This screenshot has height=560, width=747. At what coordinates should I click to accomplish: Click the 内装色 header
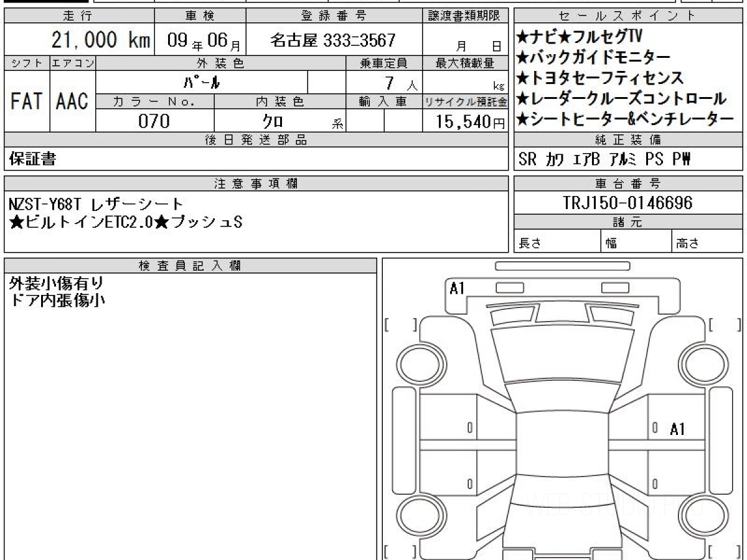(x=280, y=101)
